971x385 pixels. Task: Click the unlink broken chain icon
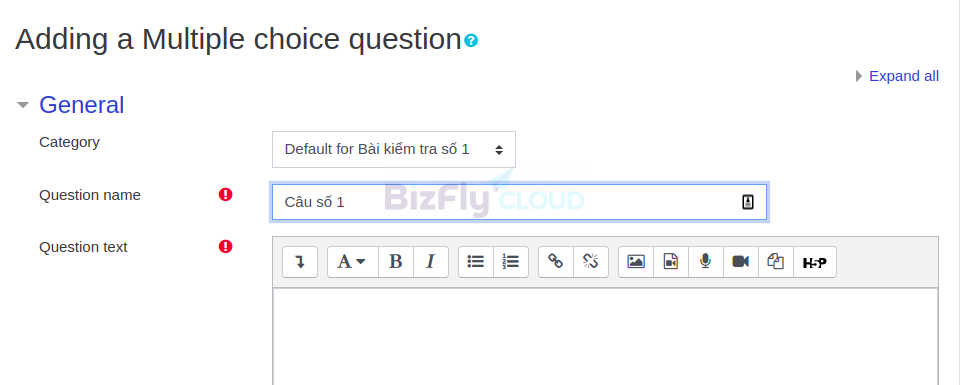coord(591,262)
